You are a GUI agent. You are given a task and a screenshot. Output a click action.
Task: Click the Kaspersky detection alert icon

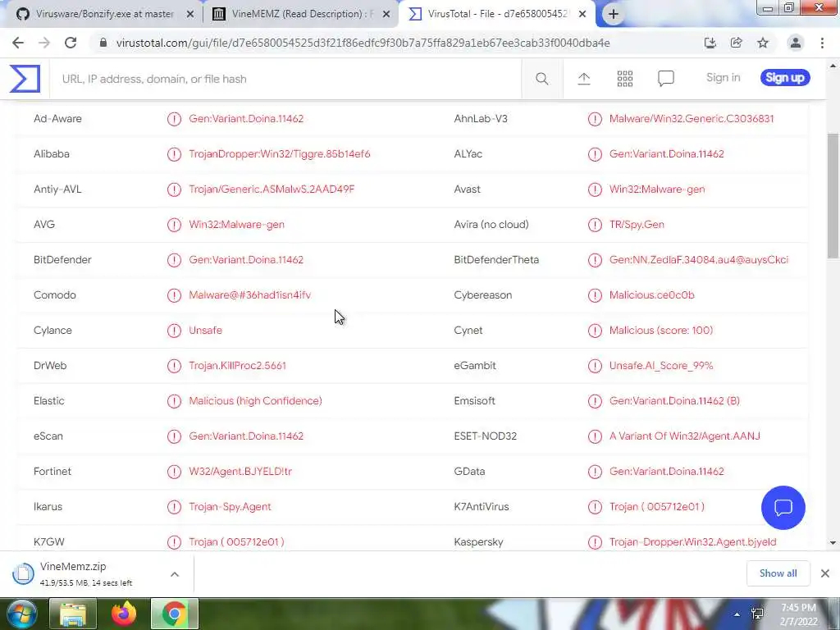(x=595, y=542)
